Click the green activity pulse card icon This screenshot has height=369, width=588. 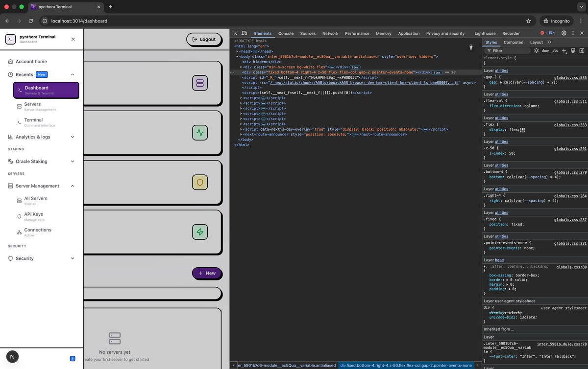pos(200,133)
